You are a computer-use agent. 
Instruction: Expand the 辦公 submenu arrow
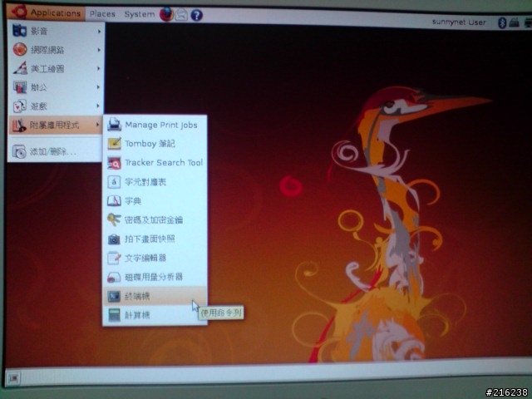pyautogui.click(x=98, y=87)
